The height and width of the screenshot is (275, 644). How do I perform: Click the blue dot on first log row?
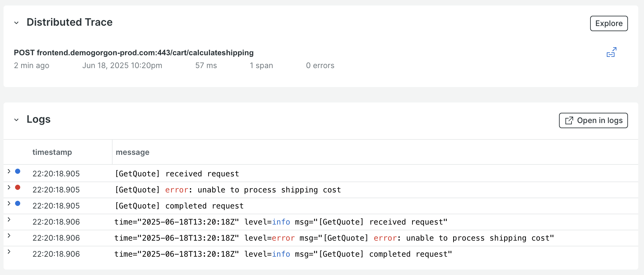(18, 172)
